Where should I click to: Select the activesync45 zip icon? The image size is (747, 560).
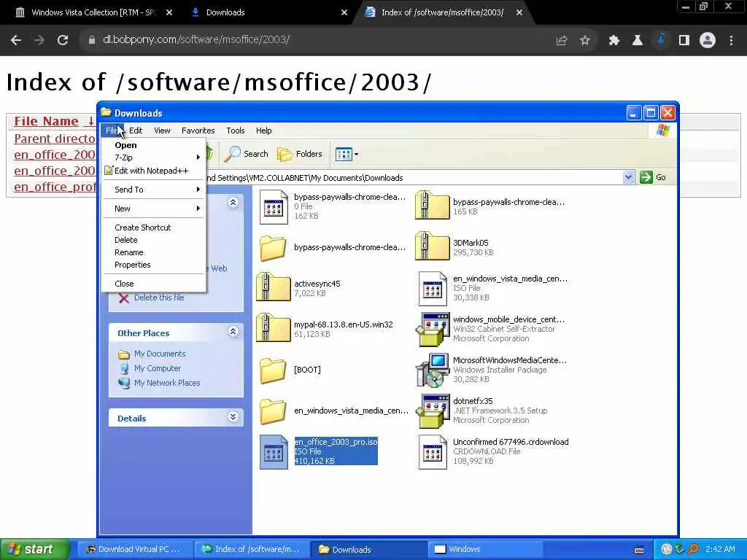pyautogui.click(x=273, y=287)
